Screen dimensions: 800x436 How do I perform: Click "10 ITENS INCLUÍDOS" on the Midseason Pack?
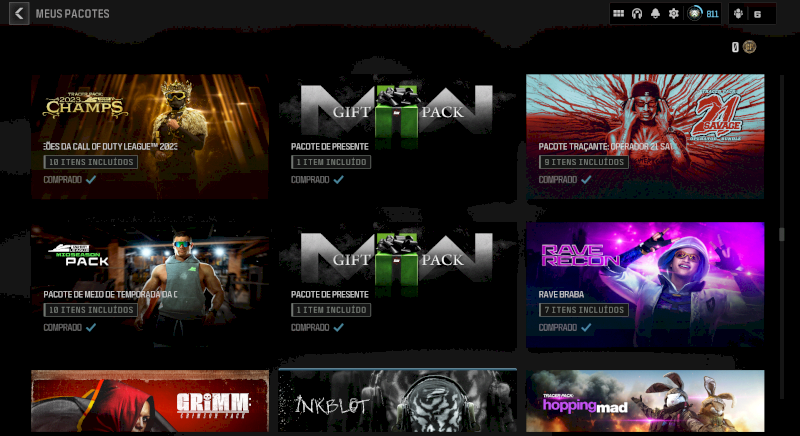click(x=91, y=310)
